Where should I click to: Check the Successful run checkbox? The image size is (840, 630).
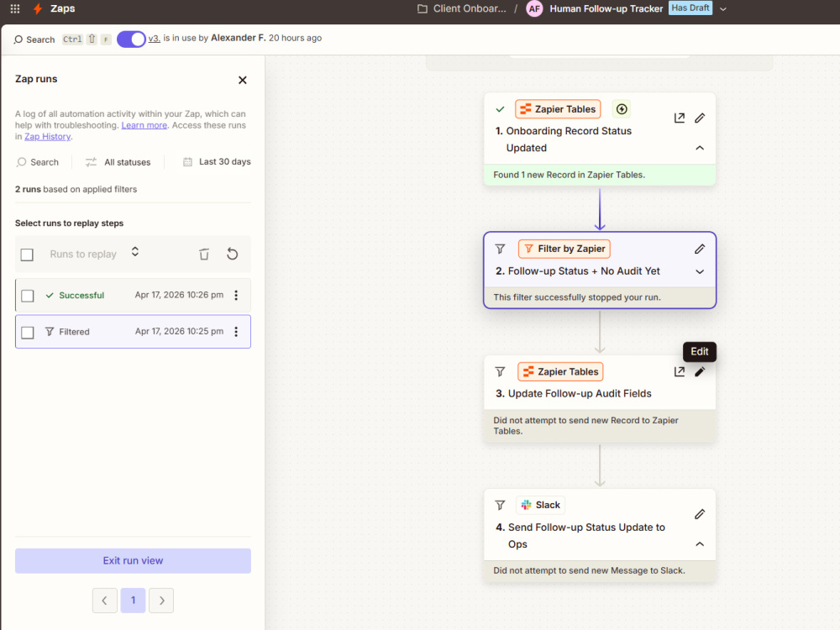[28, 296]
